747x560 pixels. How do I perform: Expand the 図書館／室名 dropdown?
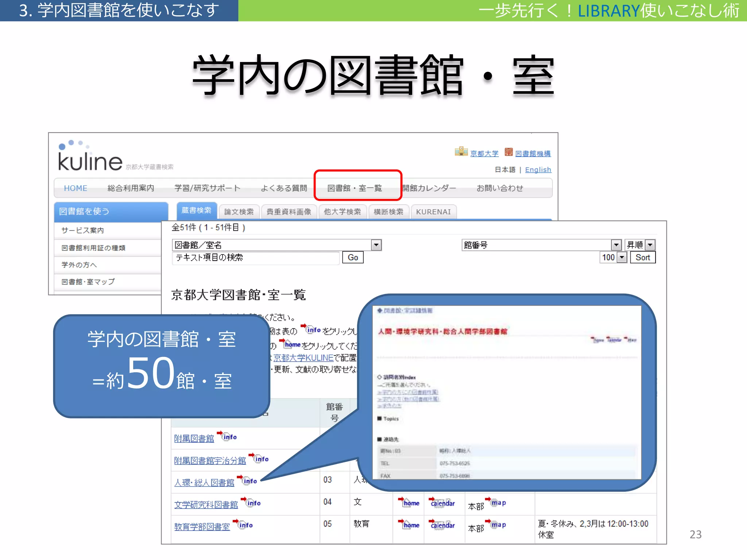click(376, 245)
